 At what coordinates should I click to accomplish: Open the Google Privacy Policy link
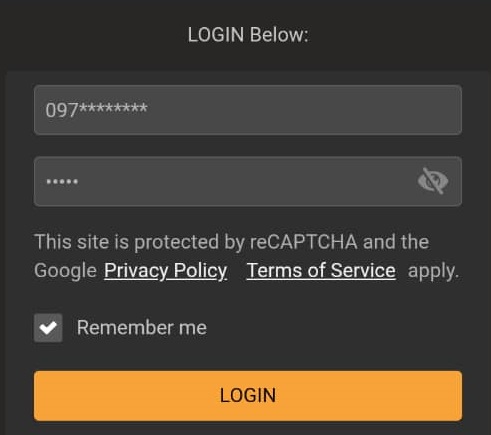[x=166, y=270]
